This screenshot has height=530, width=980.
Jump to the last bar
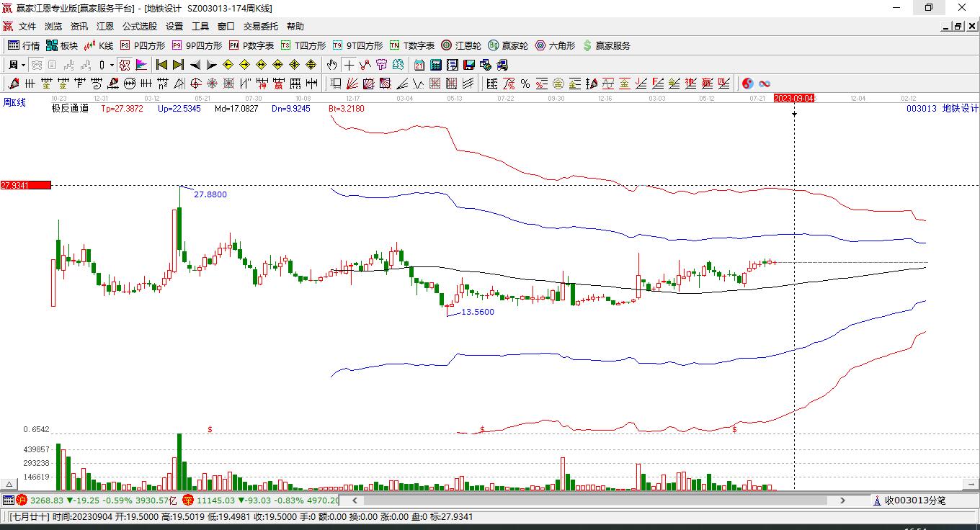tap(178, 65)
